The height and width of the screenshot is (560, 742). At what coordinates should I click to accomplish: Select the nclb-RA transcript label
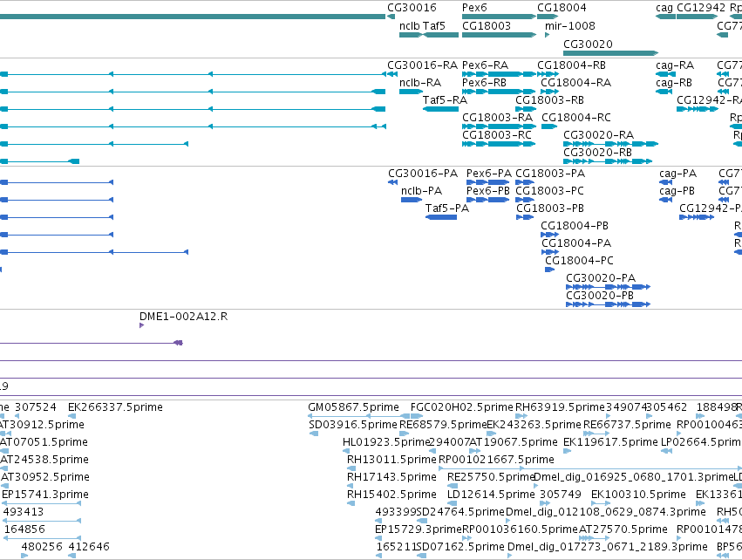(420, 83)
